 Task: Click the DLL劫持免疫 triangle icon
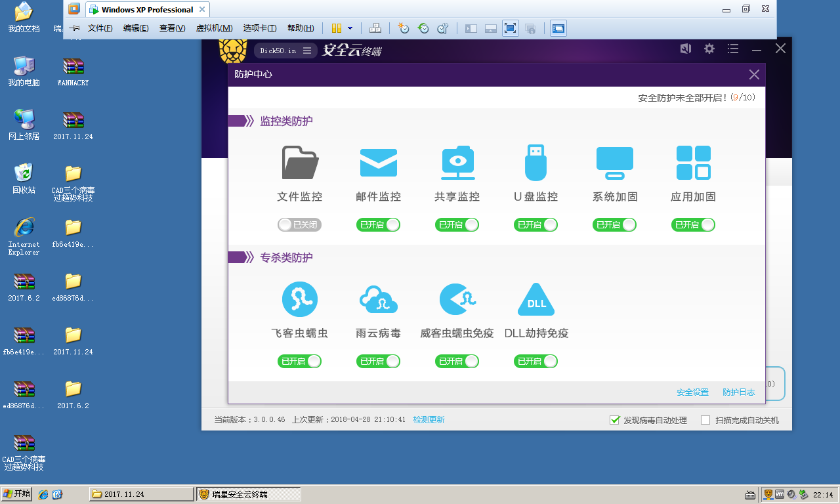coord(536,299)
